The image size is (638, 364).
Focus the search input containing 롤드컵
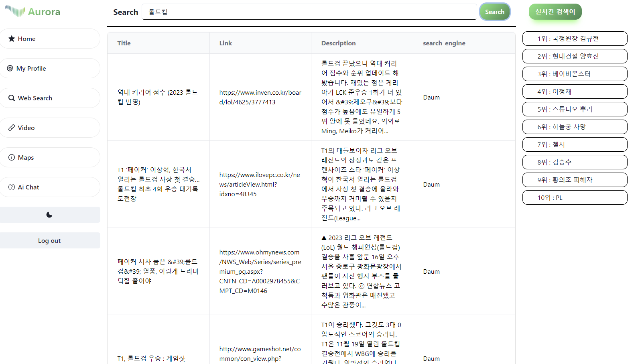point(309,12)
